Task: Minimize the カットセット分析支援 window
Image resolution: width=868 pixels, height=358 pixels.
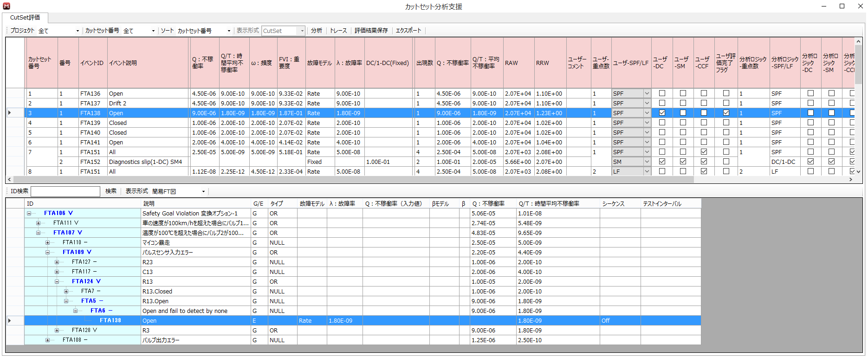Action: [824, 6]
